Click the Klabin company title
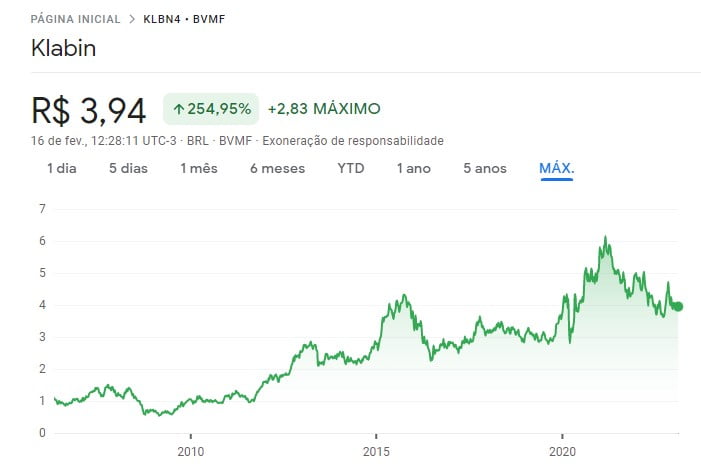The width and height of the screenshot is (701, 472). (x=65, y=47)
